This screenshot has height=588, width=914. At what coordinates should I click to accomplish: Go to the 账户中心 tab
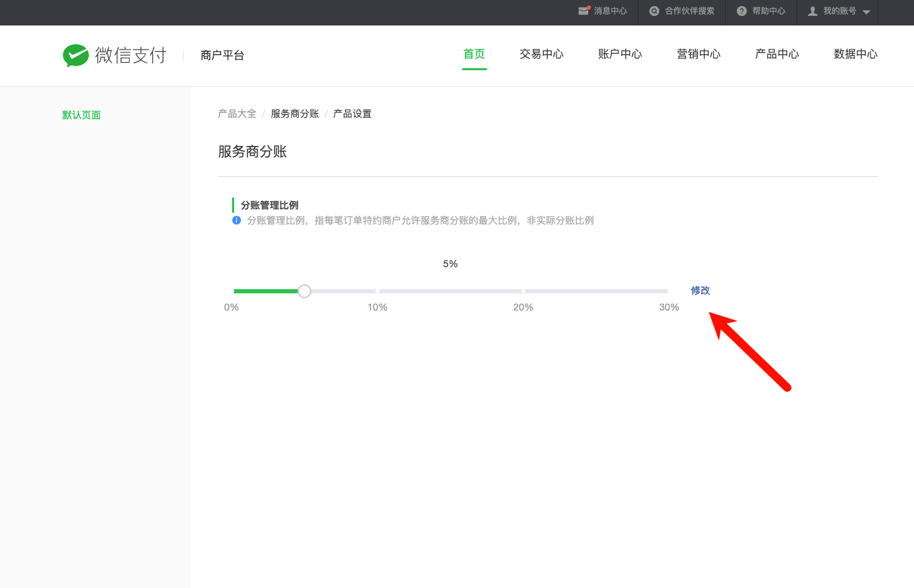coord(620,54)
